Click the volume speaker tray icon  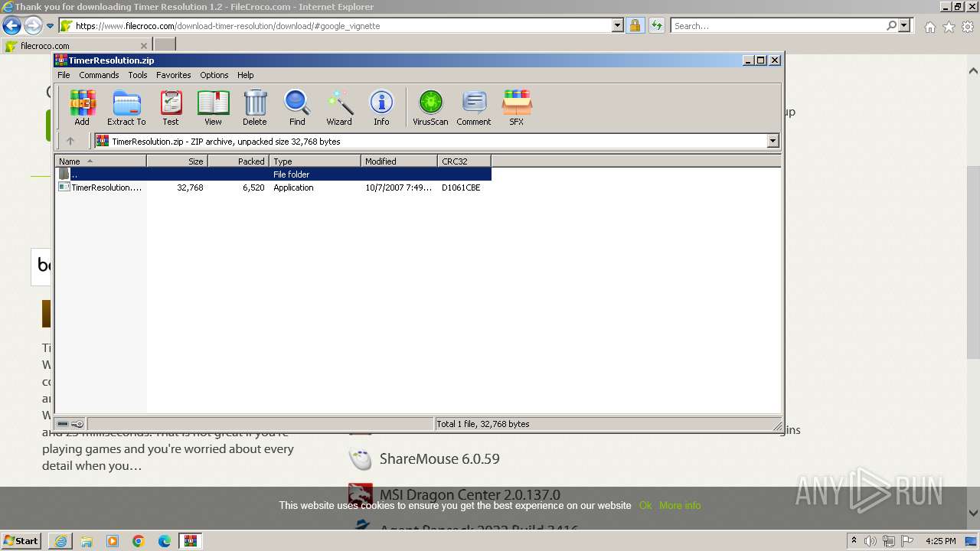871,541
